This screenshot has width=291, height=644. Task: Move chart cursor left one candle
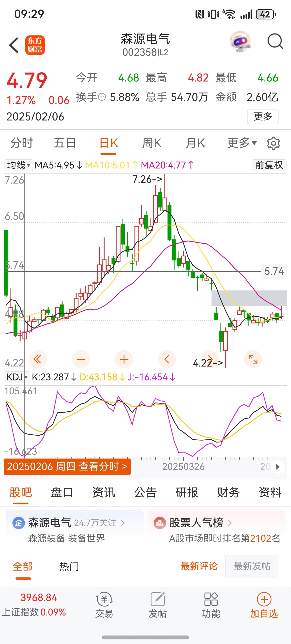(x=167, y=360)
